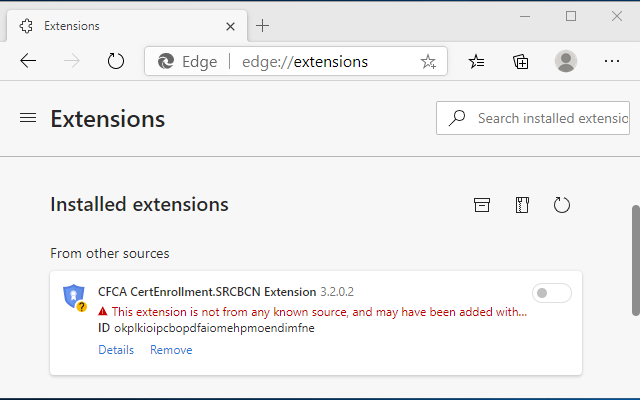Screen dimensions: 640x400
Task: Click the Load unpacked extension icon
Action: coord(482,205)
